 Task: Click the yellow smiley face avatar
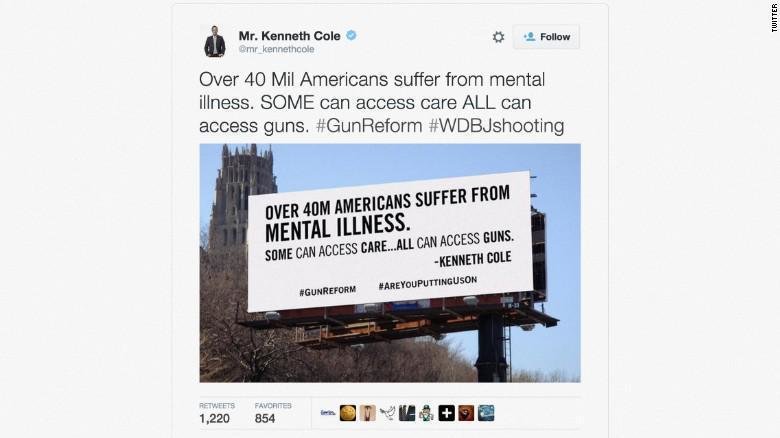pyautogui.click(x=348, y=413)
